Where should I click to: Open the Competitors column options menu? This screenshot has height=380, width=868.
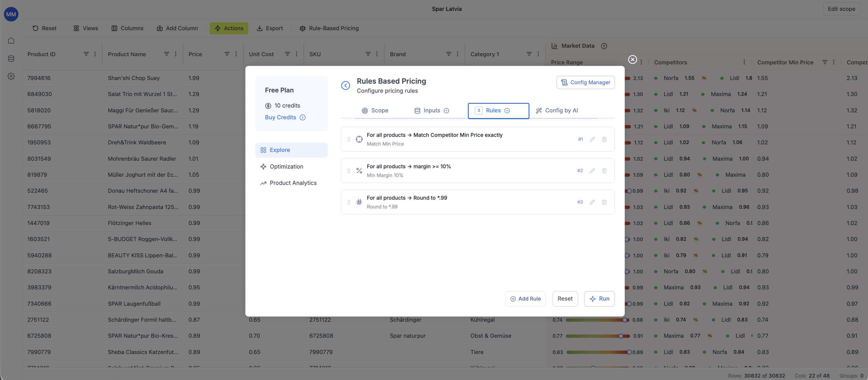tap(744, 62)
